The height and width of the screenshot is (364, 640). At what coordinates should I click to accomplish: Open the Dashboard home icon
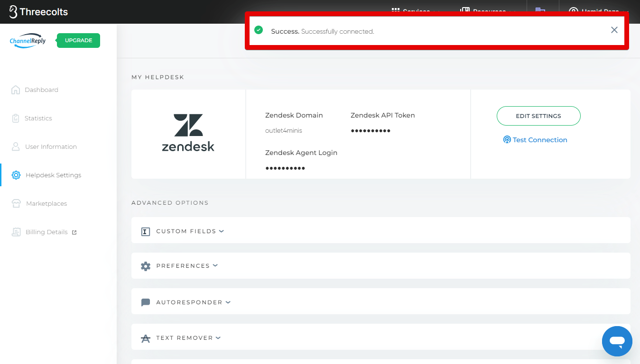point(16,90)
